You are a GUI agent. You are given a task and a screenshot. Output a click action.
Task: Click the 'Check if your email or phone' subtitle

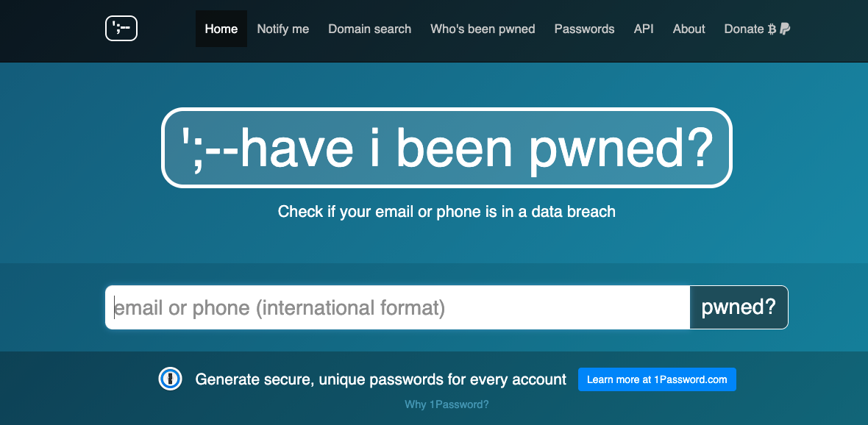(447, 211)
